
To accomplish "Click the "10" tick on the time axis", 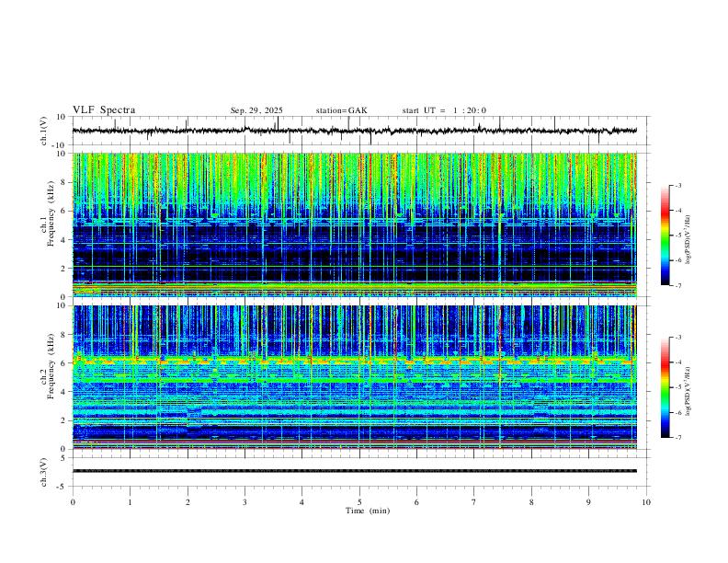I will point(646,502).
